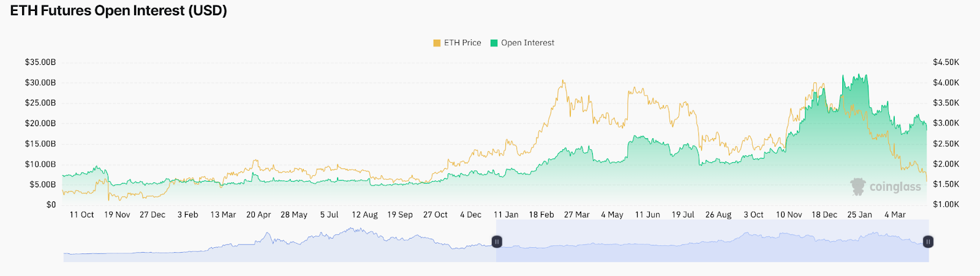
Task: Click the green Open Interest legend swatch
Action: click(494, 43)
